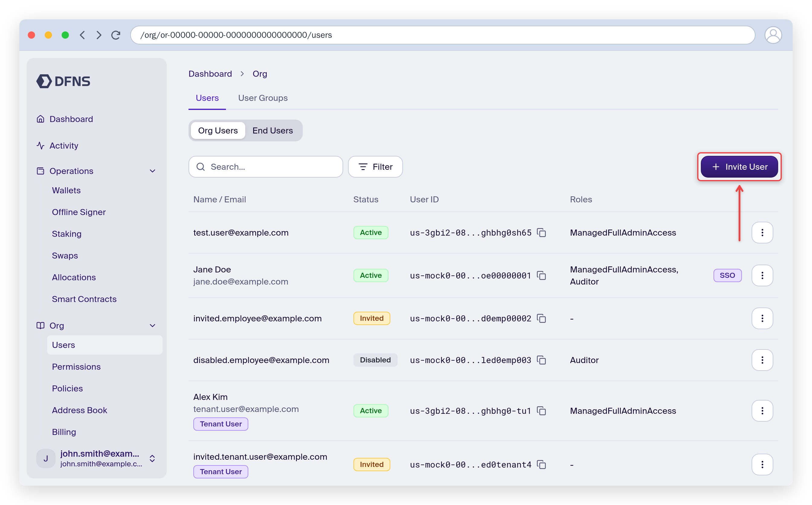Open Policies under Org

67,388
